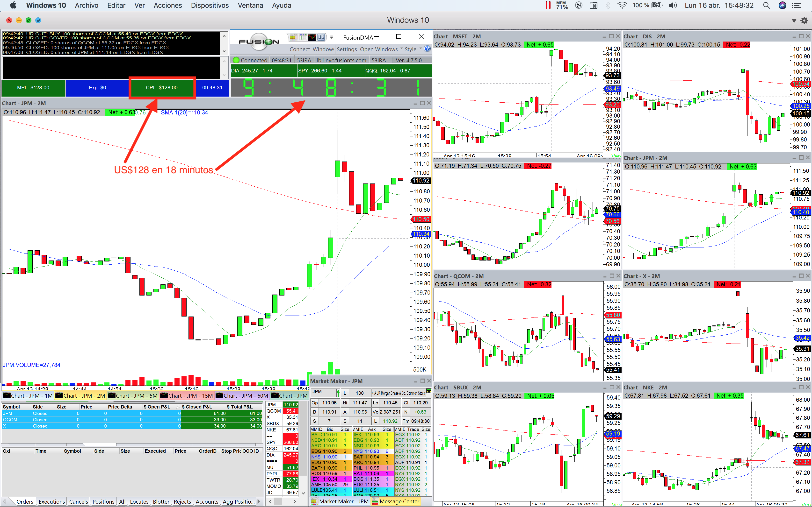This screenshot has height=507, width=812.
Task: Click the green up arrow next to JPM symbol
Action: point(338,393)
